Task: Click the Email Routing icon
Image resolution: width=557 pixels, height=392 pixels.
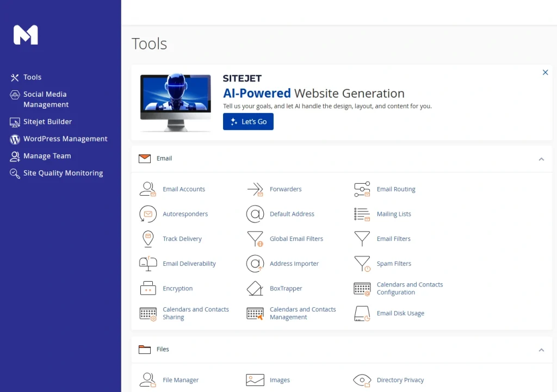Action: tap(362, 189)
